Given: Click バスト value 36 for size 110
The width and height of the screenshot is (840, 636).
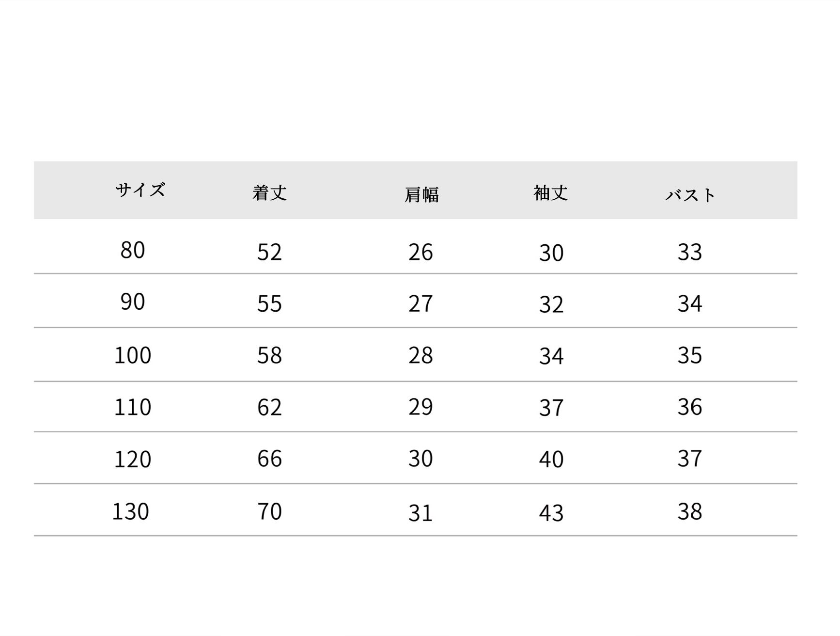Looking at the screenshot, I should [689, 407].
